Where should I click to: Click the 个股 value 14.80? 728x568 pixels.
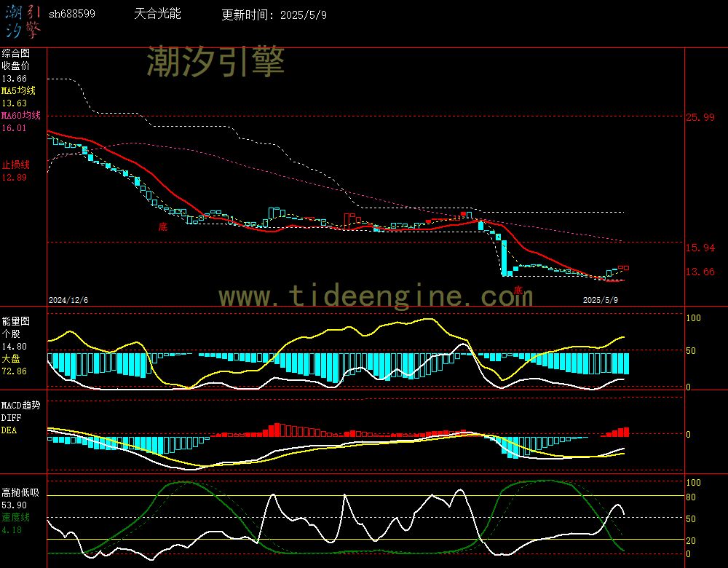[x=15, y=347]
